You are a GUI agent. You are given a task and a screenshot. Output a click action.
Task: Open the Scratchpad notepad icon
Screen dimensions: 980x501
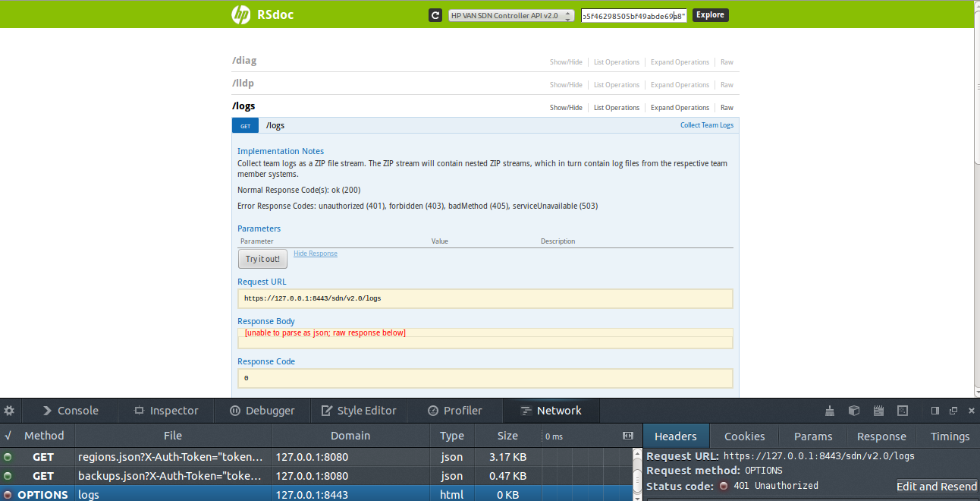[878, 411]
